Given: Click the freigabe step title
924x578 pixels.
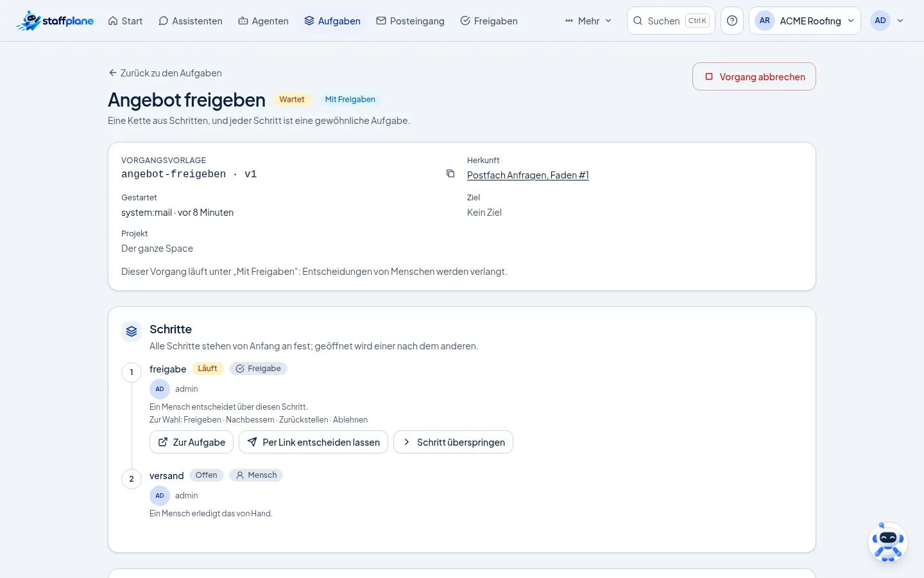Looking at the screenshot, I should pos(168,369).
